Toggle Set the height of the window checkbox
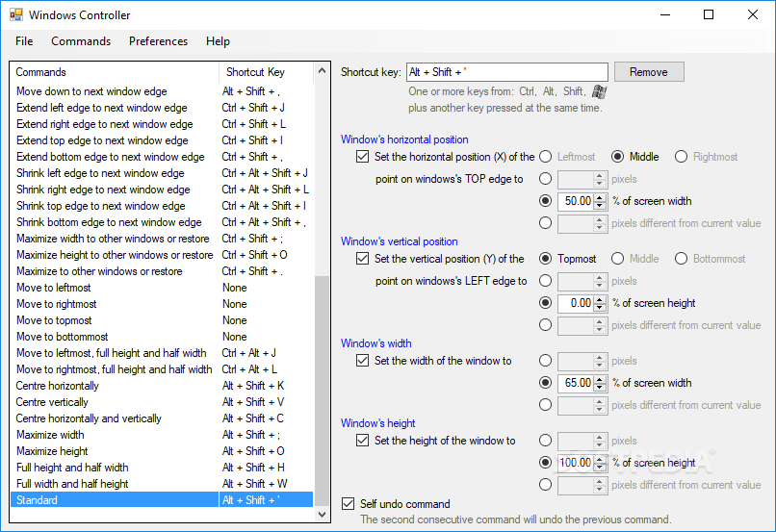 [x=362, y=441]
